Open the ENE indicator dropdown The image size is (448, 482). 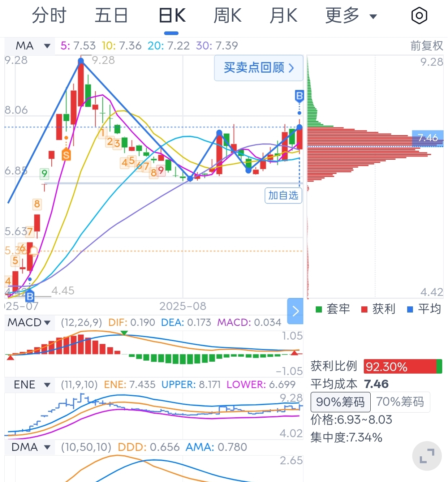pos(32,385)
